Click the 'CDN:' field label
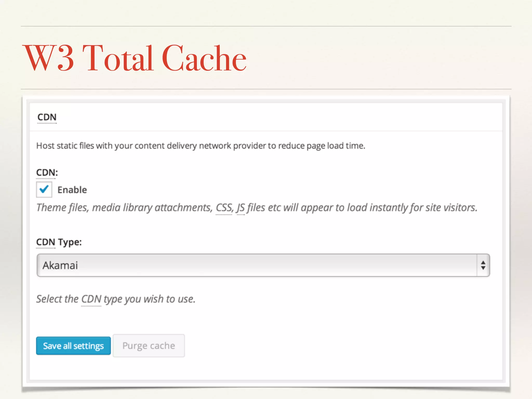 coord(47,172)
